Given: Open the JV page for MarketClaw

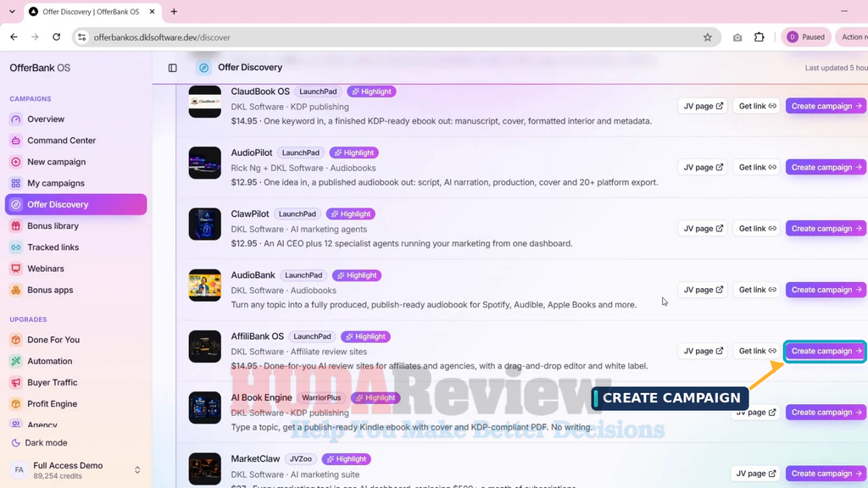Looking at the screenshot, I should click(755, 474).
